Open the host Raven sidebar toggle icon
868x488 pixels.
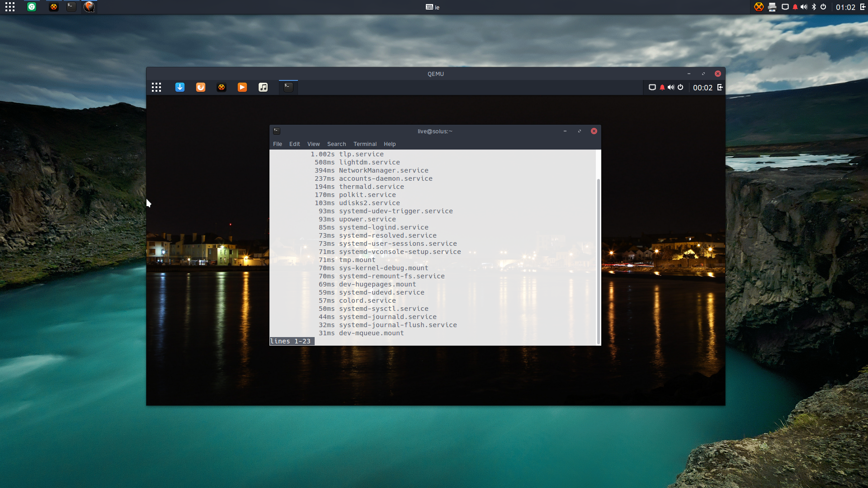coord(863,7)
